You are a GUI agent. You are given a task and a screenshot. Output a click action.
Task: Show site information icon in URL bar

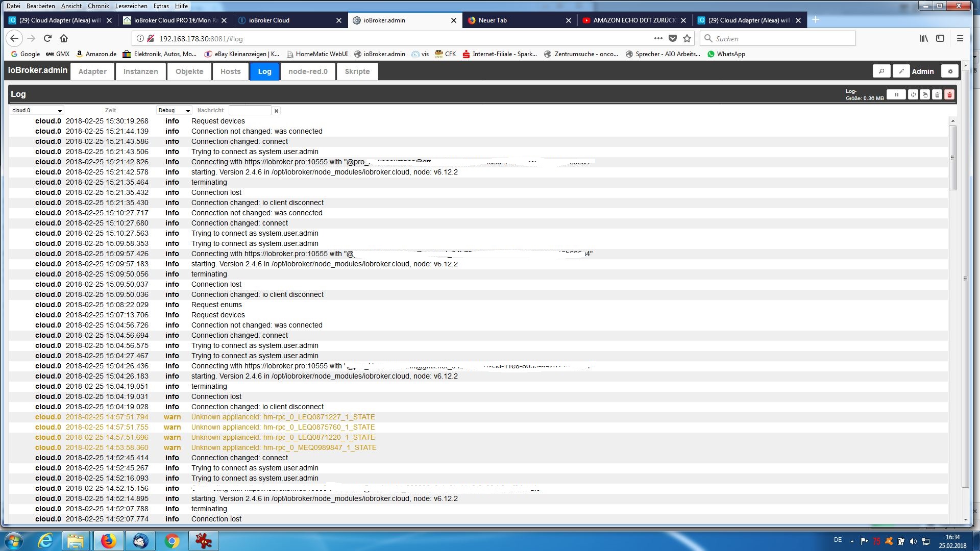click(140, 38)
